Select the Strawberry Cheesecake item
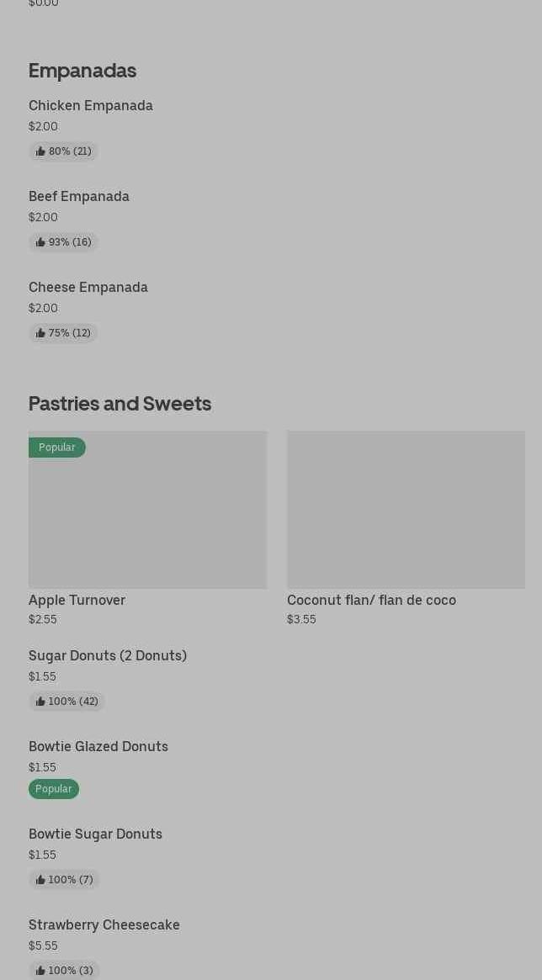The image size is (542, 980). point(104,925)
